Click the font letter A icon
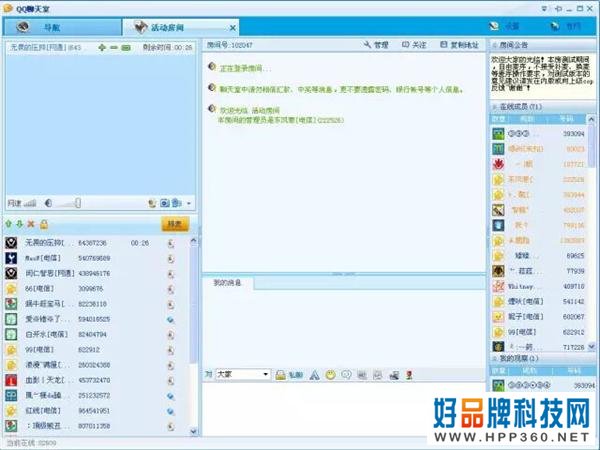The image size is (600, 450). [315, 375]
